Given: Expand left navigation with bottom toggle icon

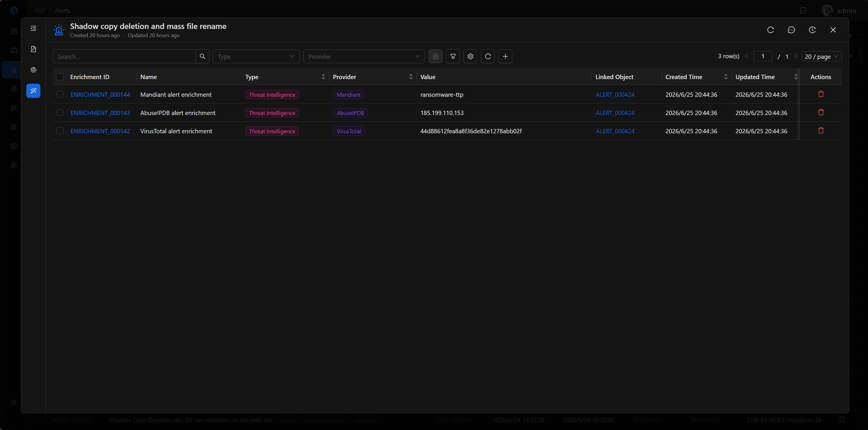Looking at the screenshot, I should (x=14, y=402).
